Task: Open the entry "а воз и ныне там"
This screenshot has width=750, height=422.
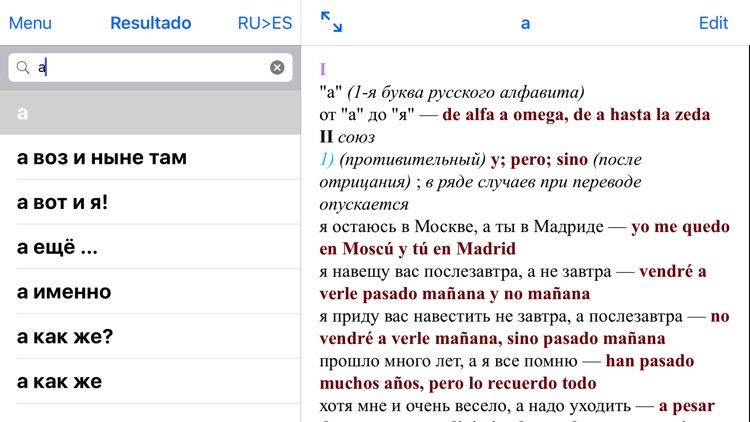Action: 102,158
